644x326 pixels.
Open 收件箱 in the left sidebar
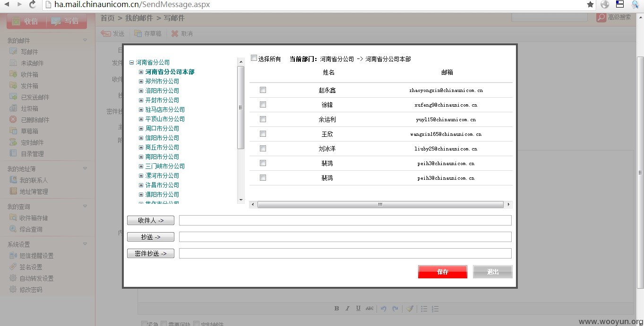pyautogui.click(x=29, y=75)
